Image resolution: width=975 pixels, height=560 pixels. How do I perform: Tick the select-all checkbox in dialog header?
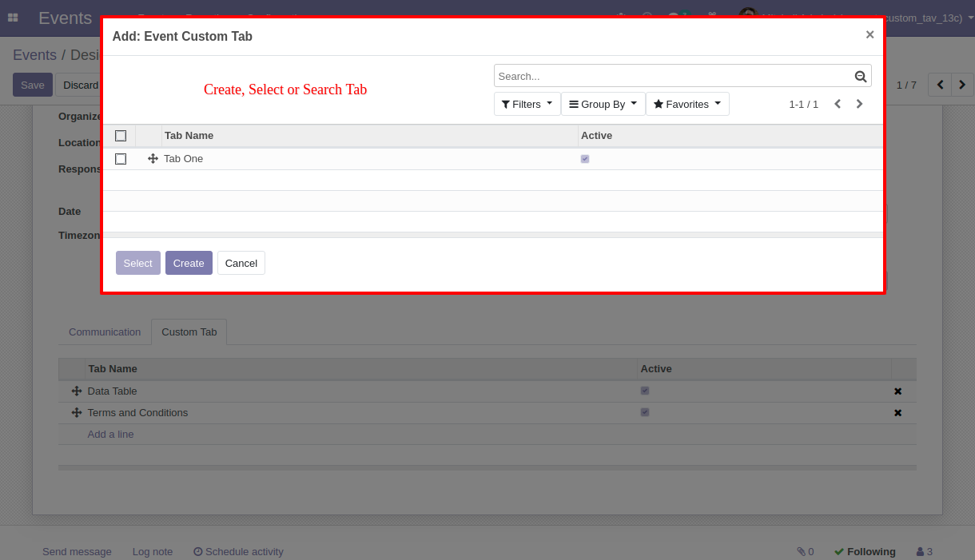tap(121, 136)
